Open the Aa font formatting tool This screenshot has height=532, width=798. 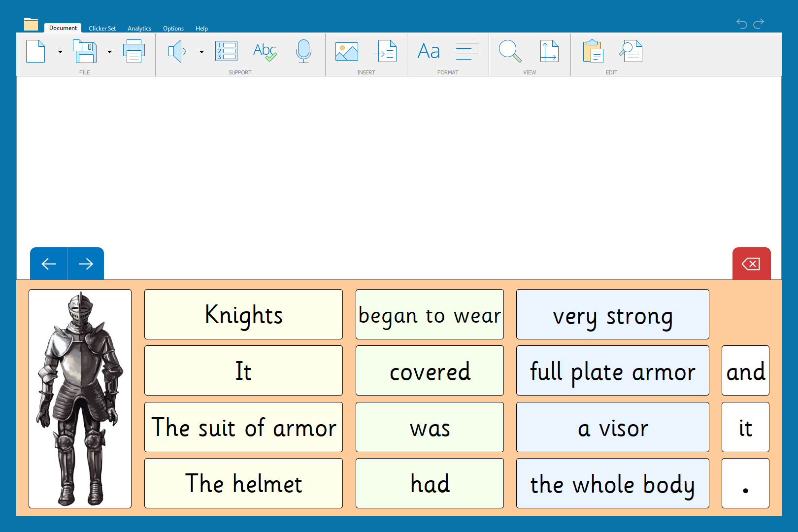429,51
